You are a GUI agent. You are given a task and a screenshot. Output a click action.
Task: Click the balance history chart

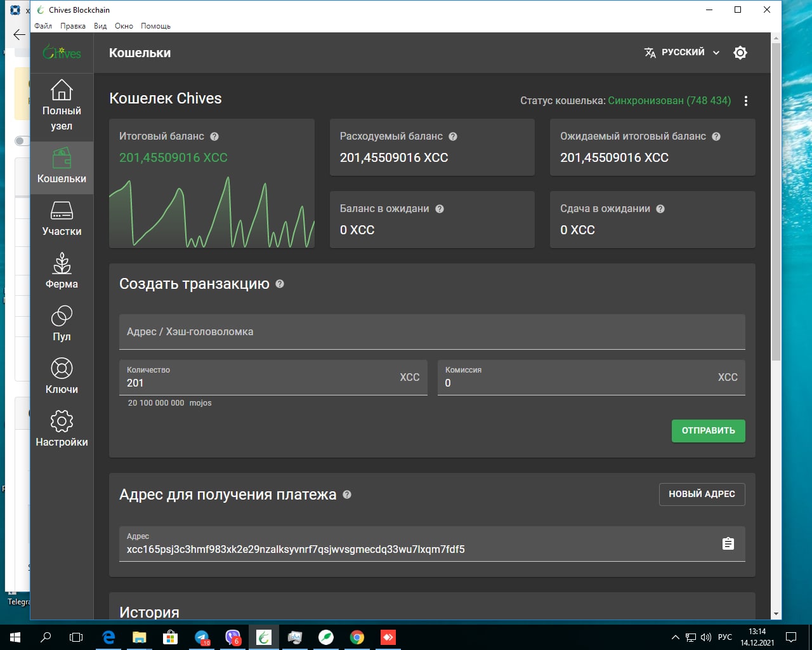pos(212,212)
